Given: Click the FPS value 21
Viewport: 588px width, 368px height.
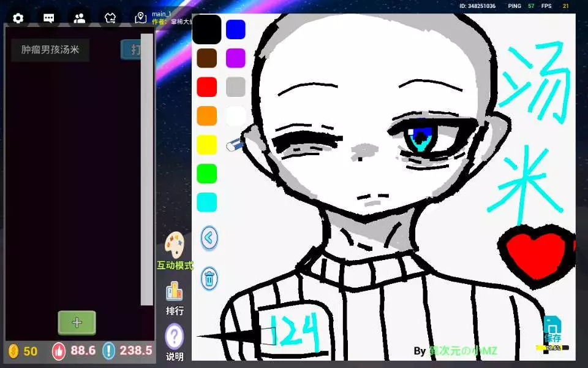Looking at the screenshot, I should pos(565,6).
